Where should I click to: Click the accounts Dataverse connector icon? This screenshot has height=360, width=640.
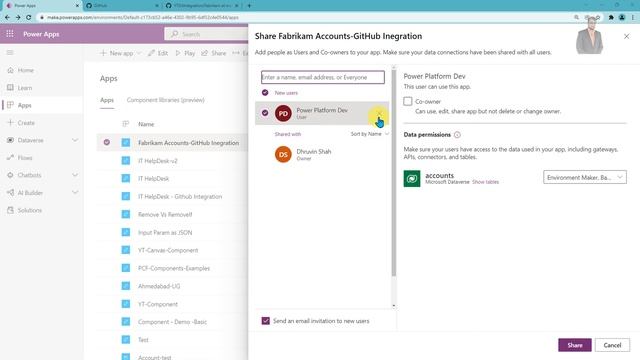[x=412, y=178]
